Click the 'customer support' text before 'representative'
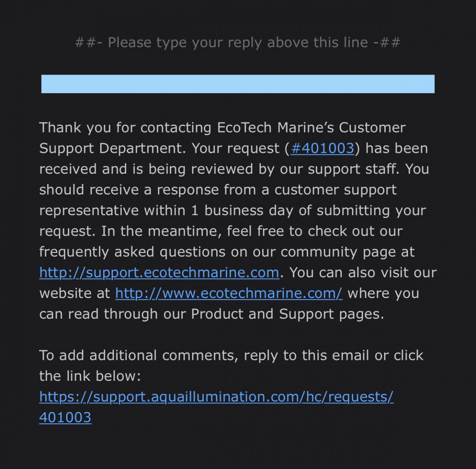This screenshot has width=476, height=469. click(x=335, y=190)
